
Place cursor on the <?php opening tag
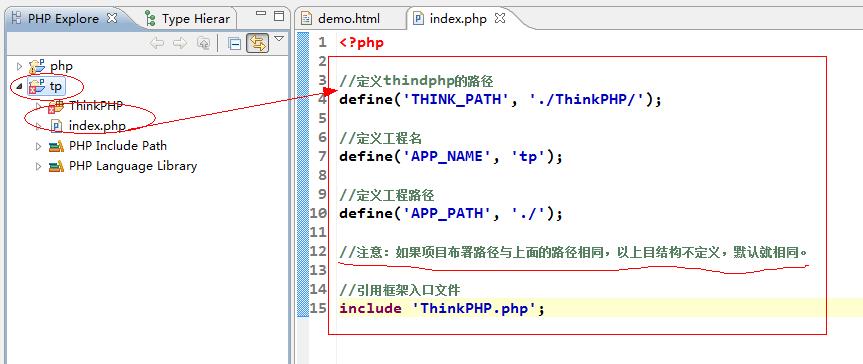tap(362, 43)
